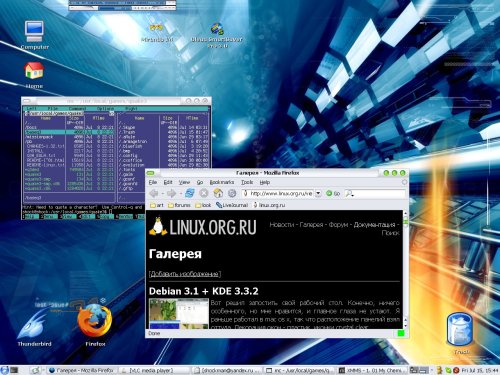Image resolution: width=500 pixels, height=375 pixels.
Task: Open the Debian 3.1 screenshot thumbnail
Action: [x=179, y=314]
